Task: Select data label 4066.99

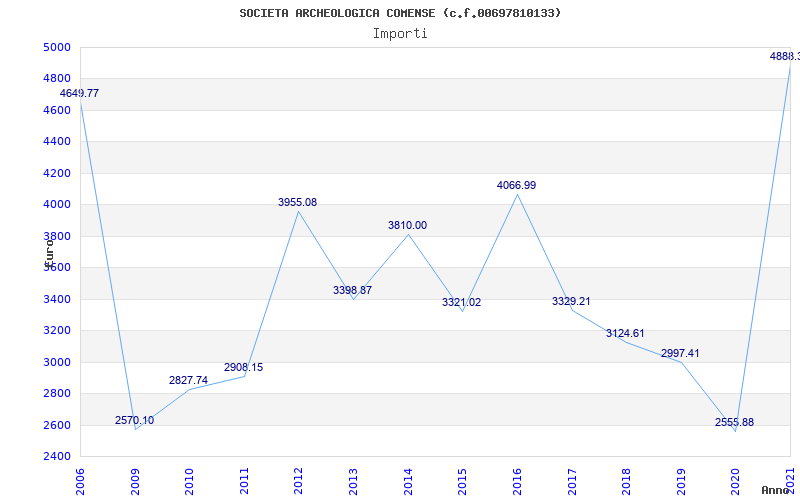Action: 516,186
